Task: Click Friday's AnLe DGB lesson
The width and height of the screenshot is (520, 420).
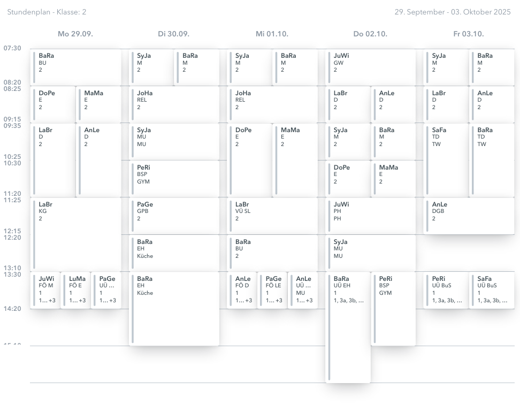Action: 469,216
